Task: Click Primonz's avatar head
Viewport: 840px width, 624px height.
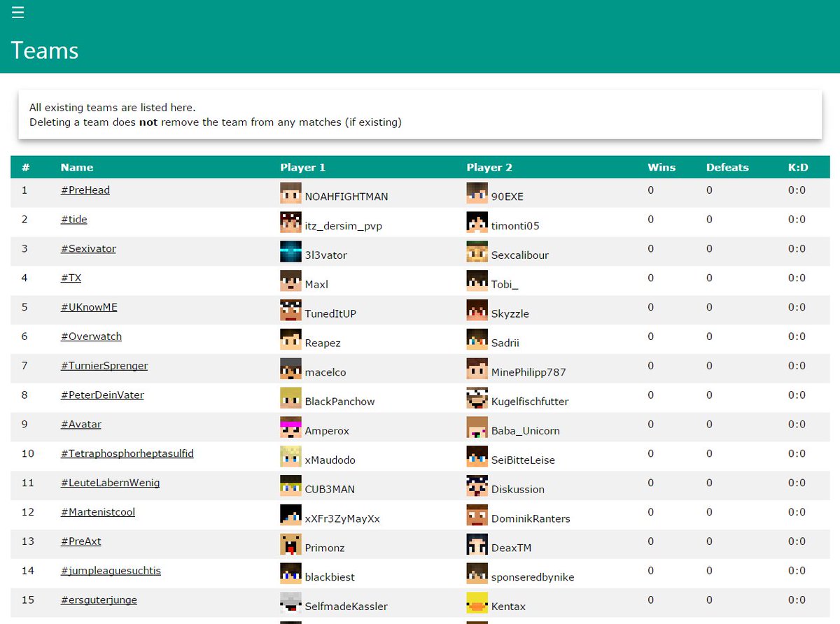Action: [290, 545]
